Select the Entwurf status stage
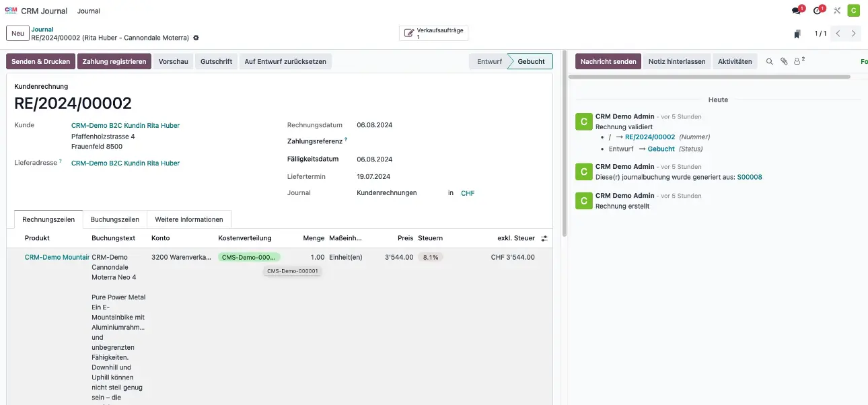Viewport: 868px width, 405px height. click(489, 62)
